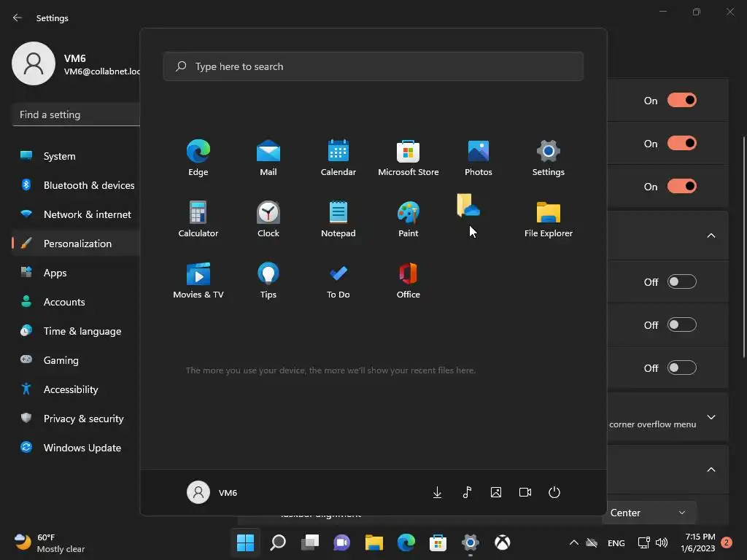Click the OneDrive folder icon being moved
This screenshot has width=747, height=560.
coord(468,205)
